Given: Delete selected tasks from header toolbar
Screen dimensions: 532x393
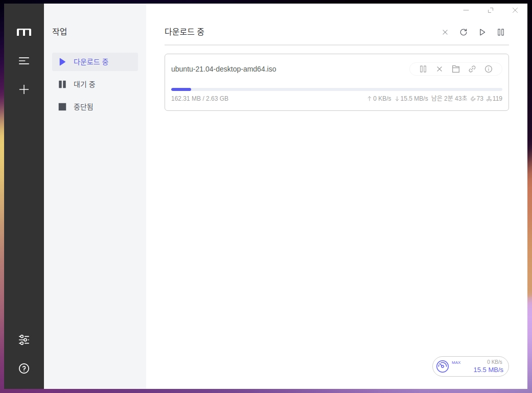Looking at the screenshot, I should click(445, 32).
